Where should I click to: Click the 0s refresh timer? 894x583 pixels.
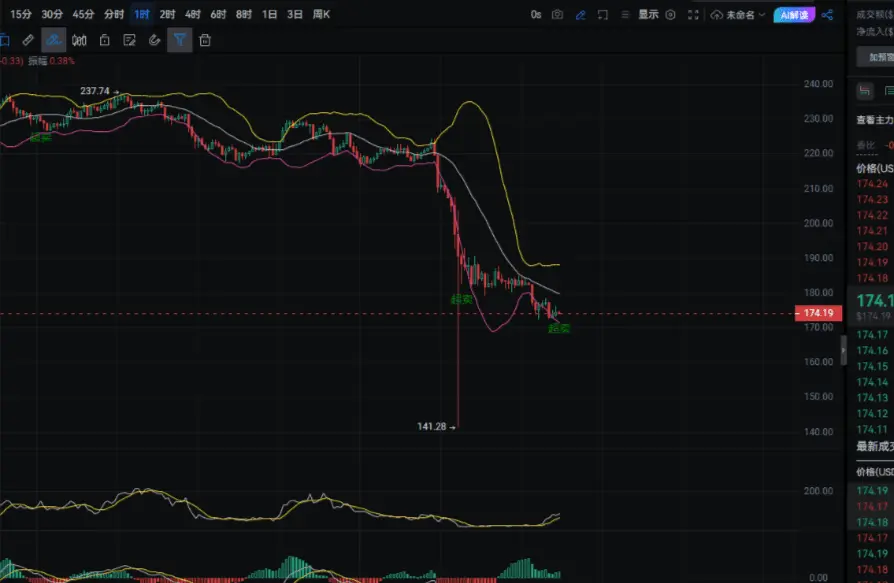(x=536, y=15)
